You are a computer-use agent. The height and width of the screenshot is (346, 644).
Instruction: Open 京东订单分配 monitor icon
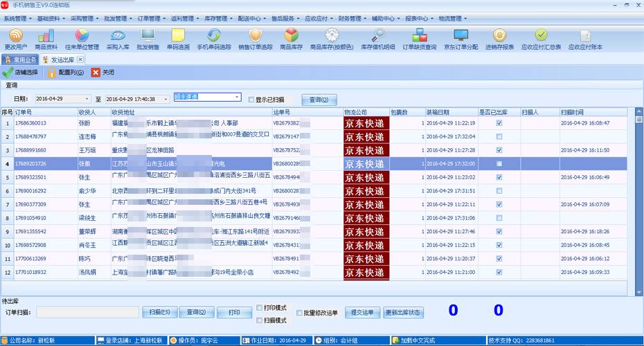(x=460, y=39)
